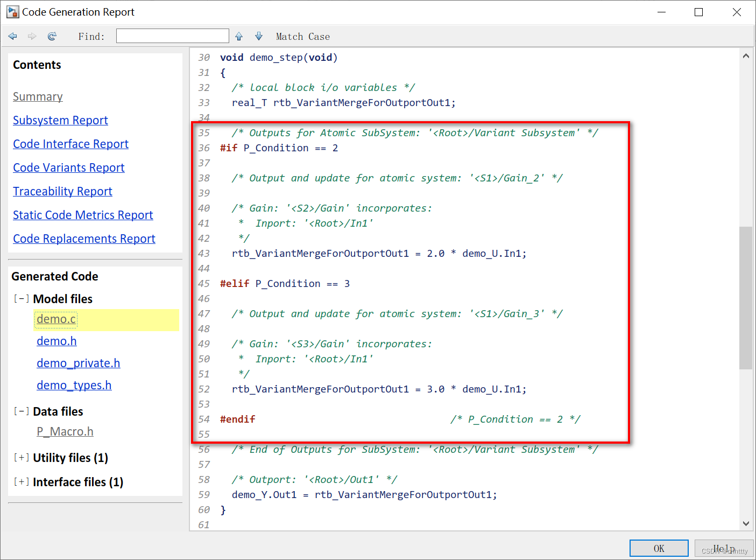
Task: Click the 'Outputs for Atomic SubSystem' comment on line 35
Action: 415,133
